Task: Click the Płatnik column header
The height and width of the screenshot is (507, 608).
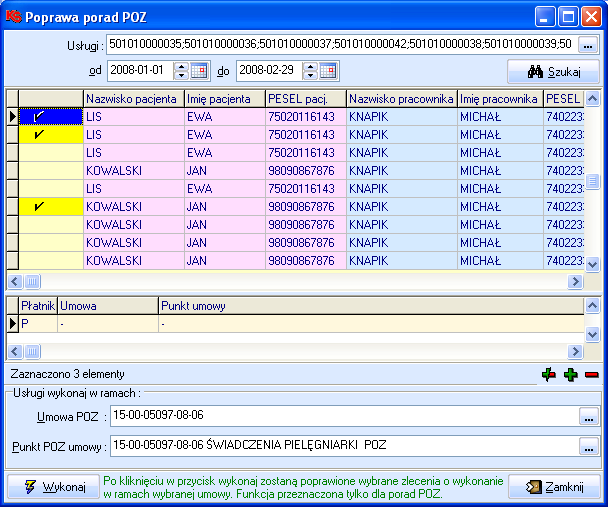Action: 38,306
